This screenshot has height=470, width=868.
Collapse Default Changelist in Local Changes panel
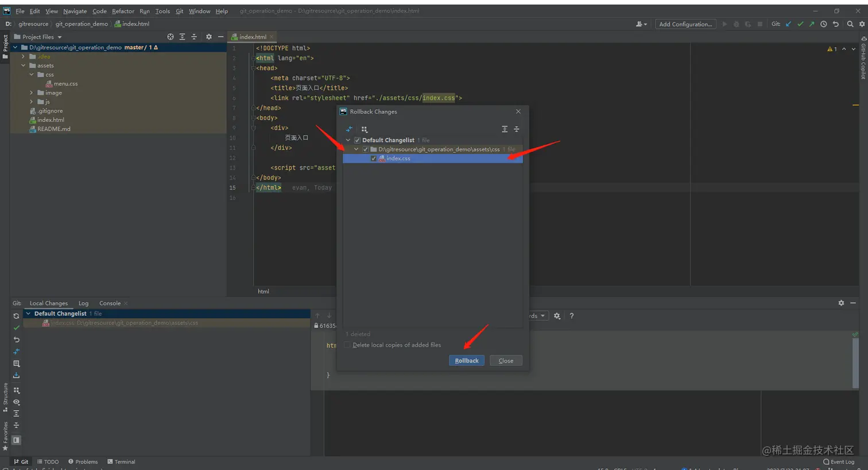28,314
